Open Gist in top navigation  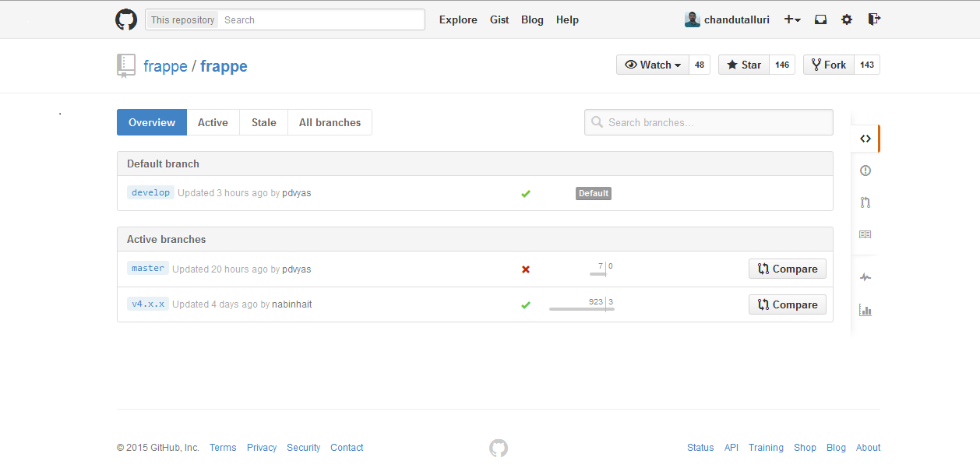(499, 19)
